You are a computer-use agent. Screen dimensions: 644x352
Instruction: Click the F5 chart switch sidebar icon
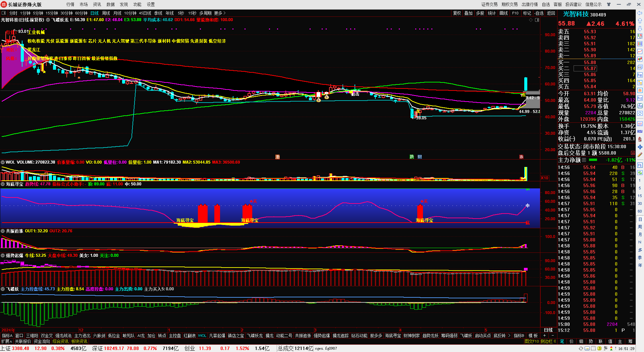coord(640,165)
